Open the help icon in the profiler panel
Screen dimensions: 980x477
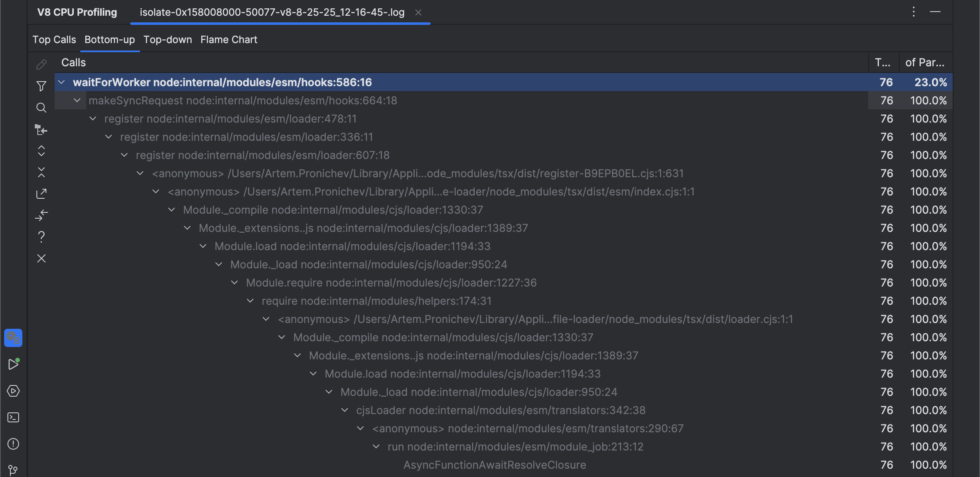tap(41, 236)
